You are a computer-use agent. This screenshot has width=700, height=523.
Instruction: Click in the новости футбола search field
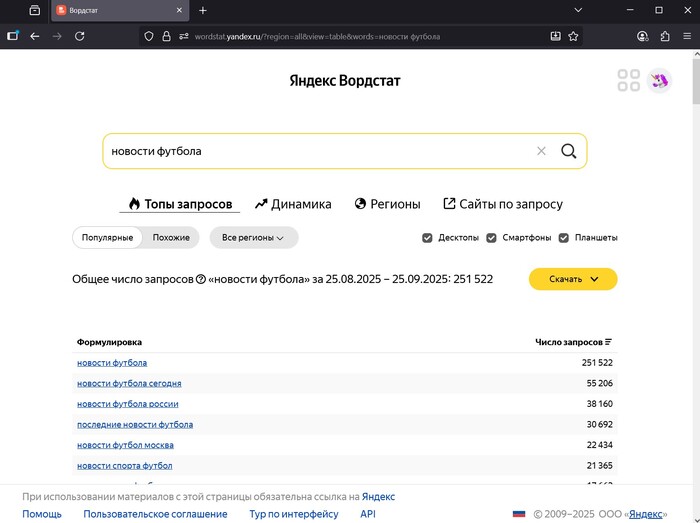pos(320,151)
